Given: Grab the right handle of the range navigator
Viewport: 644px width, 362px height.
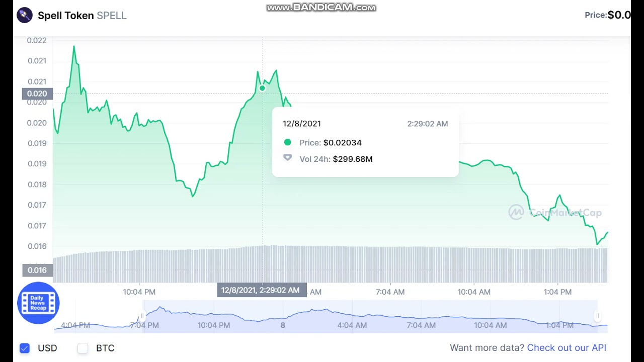Looking at the screenshot, I should click(x=597, y=316).
